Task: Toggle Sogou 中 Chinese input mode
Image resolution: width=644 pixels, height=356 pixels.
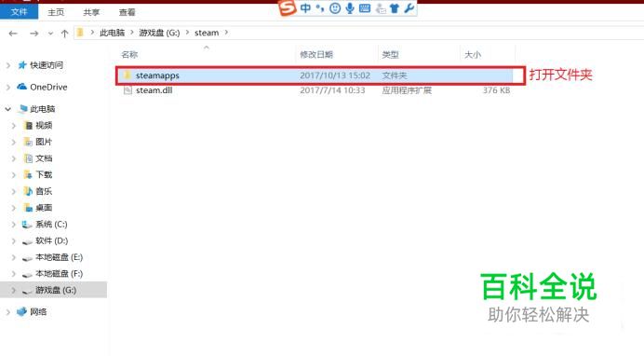Action: coord(305,7)
